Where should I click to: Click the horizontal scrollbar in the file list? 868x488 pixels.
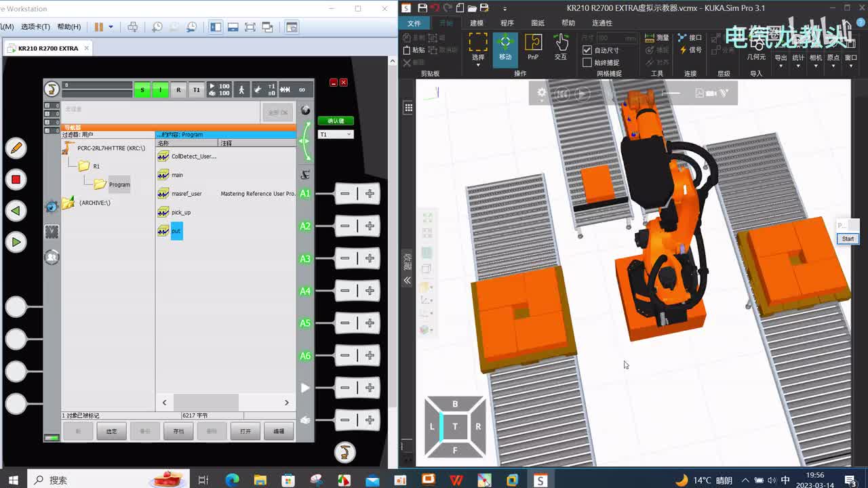[x=205, y=403]
